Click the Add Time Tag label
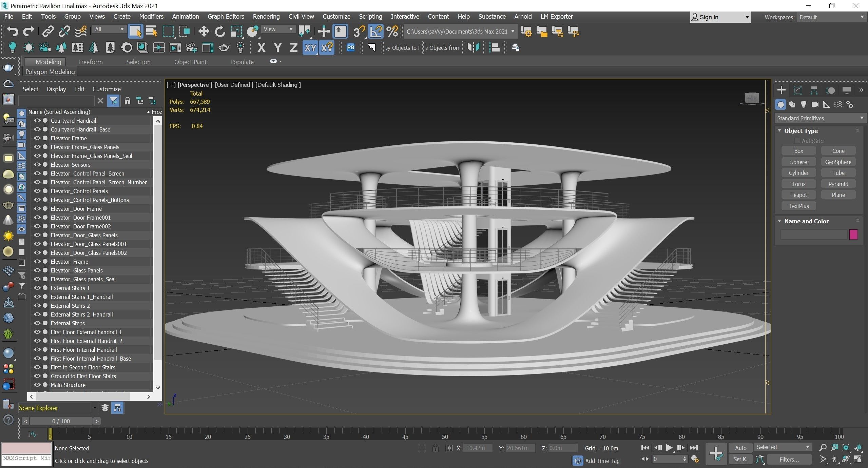Image resolution: width=868 pixels, height=468 pixels. coord(602,461)
